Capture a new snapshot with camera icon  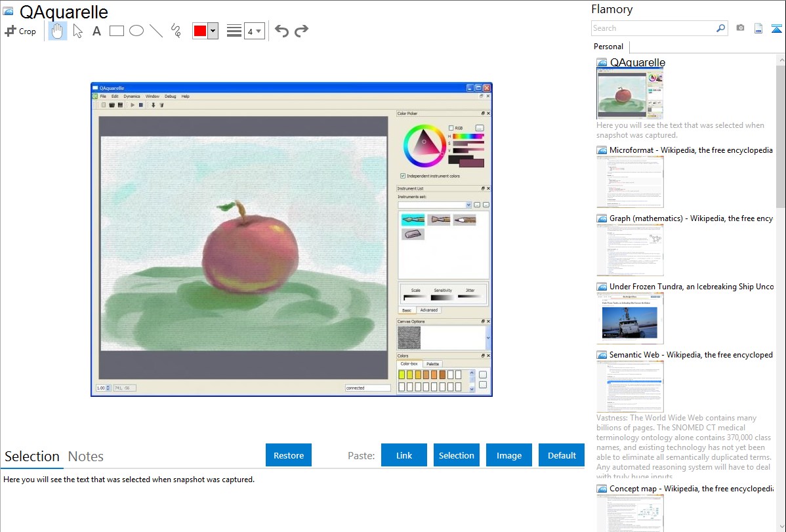tap(740, 28)
